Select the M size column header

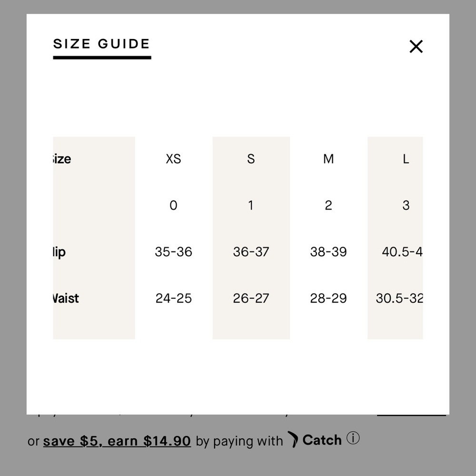(328, 159)
